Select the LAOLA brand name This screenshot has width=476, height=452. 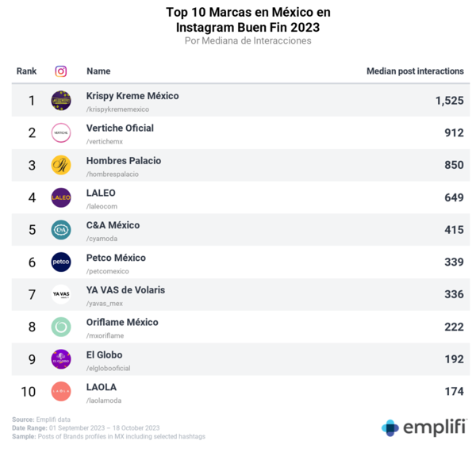coord(102,387)
